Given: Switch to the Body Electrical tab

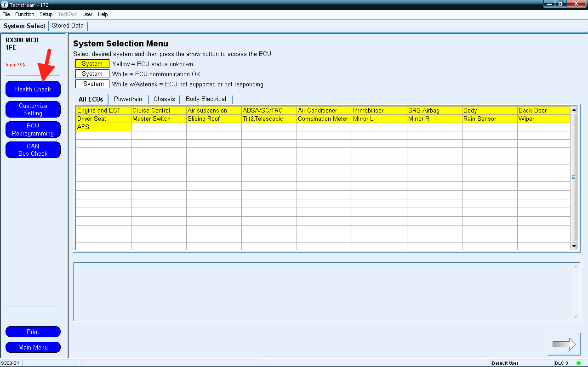Looking at the screenshot, I should pyautogui.click(x=206, y=99).
